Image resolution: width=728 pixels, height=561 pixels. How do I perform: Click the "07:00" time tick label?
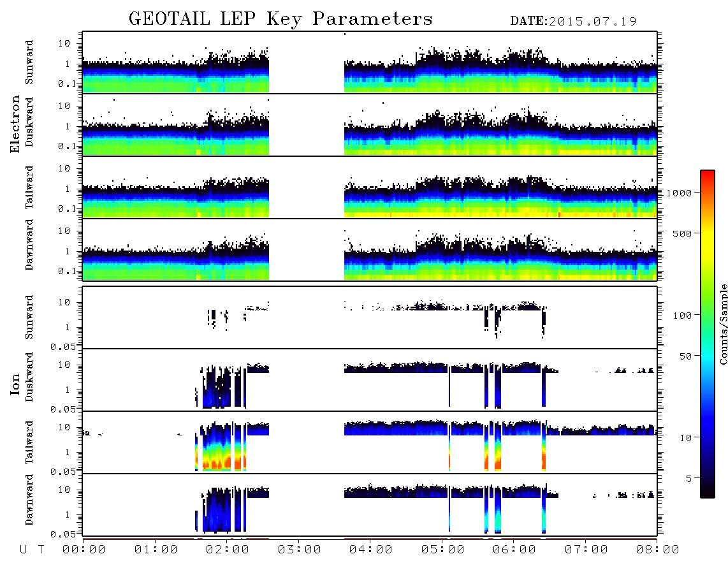pos(586,550)
